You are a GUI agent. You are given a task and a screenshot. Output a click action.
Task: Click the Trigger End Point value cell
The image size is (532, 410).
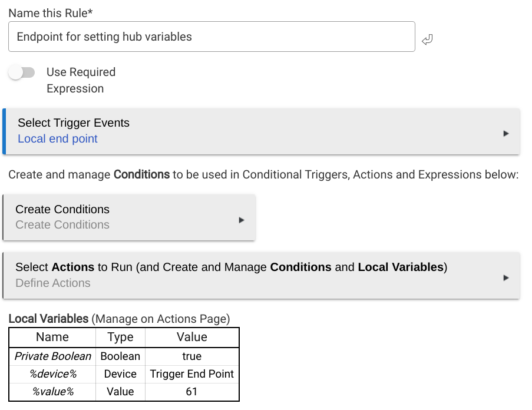coord(192,374)
